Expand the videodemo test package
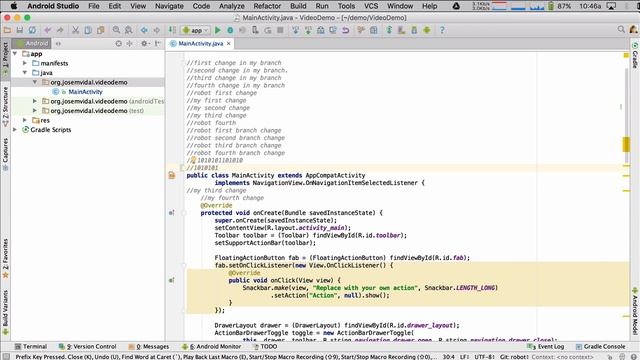Screen dimensions: 640x360 pyautogui.click(x=35, y=111)
